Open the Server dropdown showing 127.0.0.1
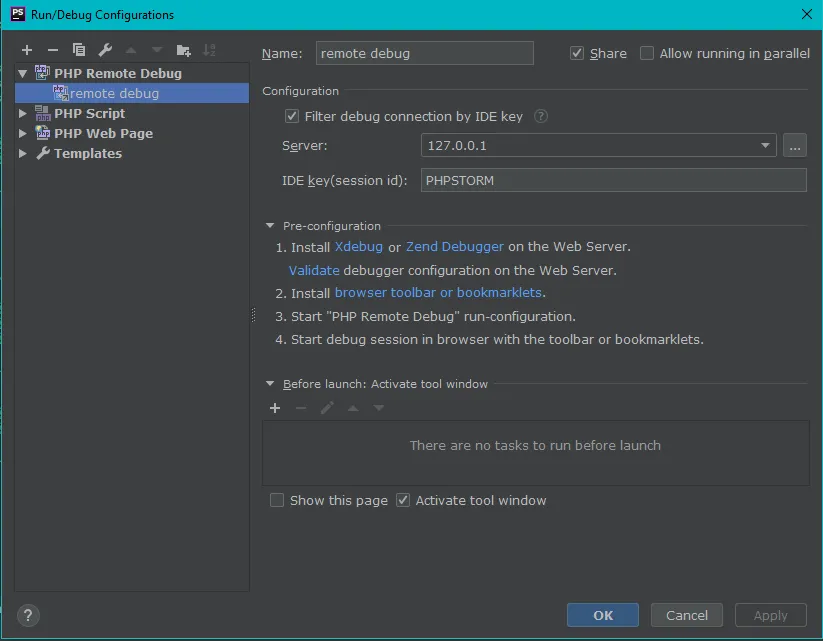823x641 pixels. 598,145
